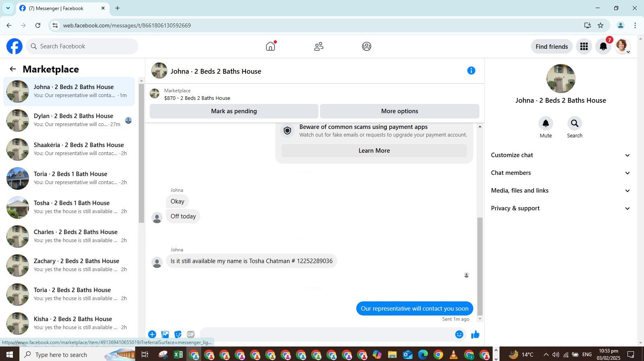Open the Tosha 2 Beds 1 Bath conversation

tap(69, 207)
